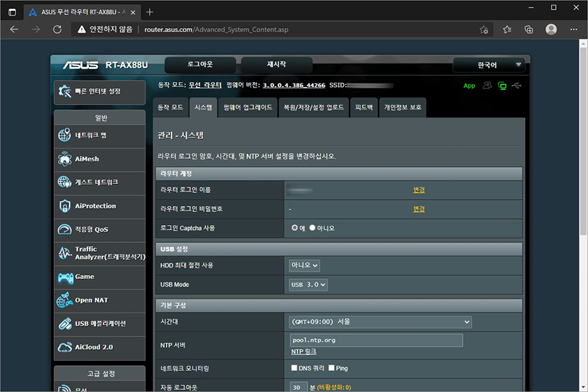588x392 pixels.
Task: Enable the Ping network monitoring checkbox
Action: pos(332,367)
